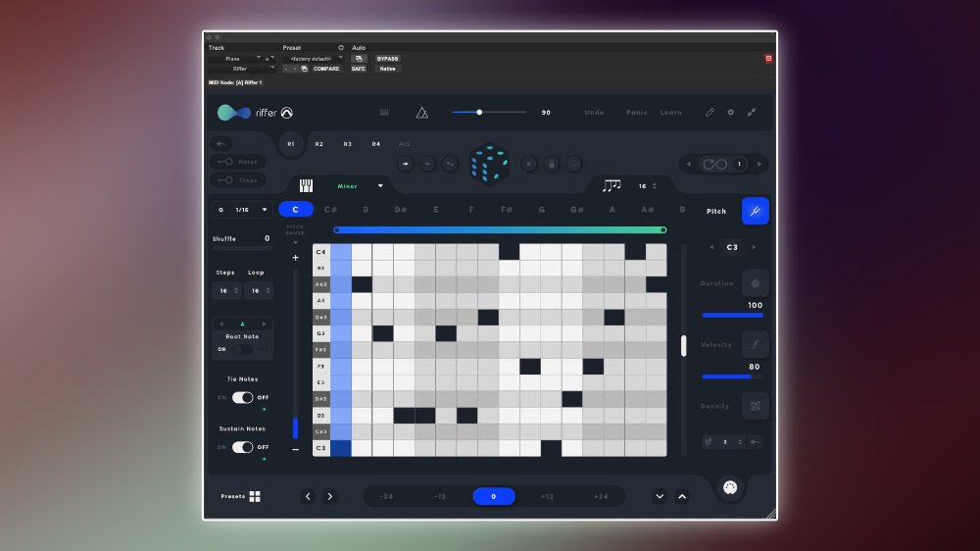Click the pause button right of dice
Image resolution: width=980 pixels, height=551 pixels.
(529, 164)
